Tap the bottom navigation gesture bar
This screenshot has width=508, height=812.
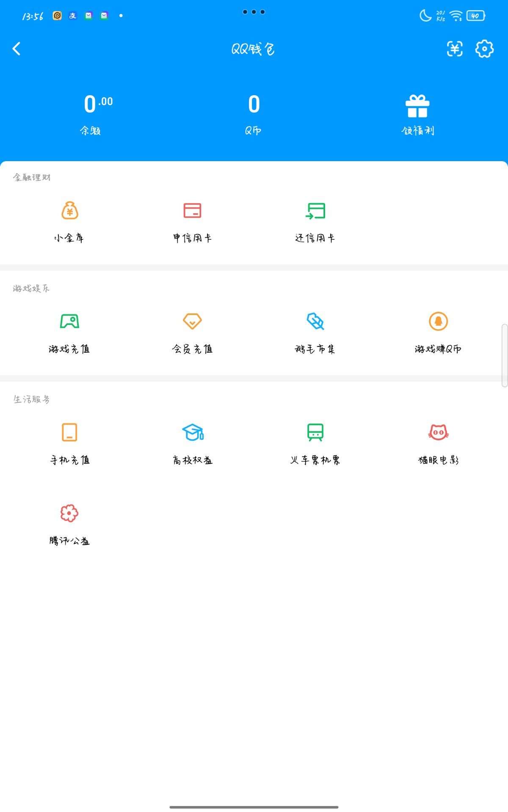tap(254, 807)
